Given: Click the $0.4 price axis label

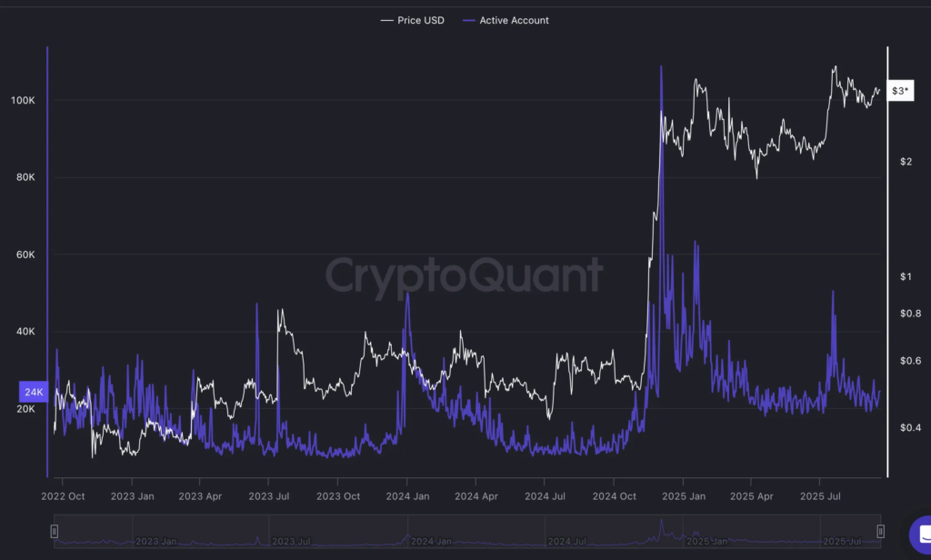Looking at the screenshot, I should coord(911,427).
